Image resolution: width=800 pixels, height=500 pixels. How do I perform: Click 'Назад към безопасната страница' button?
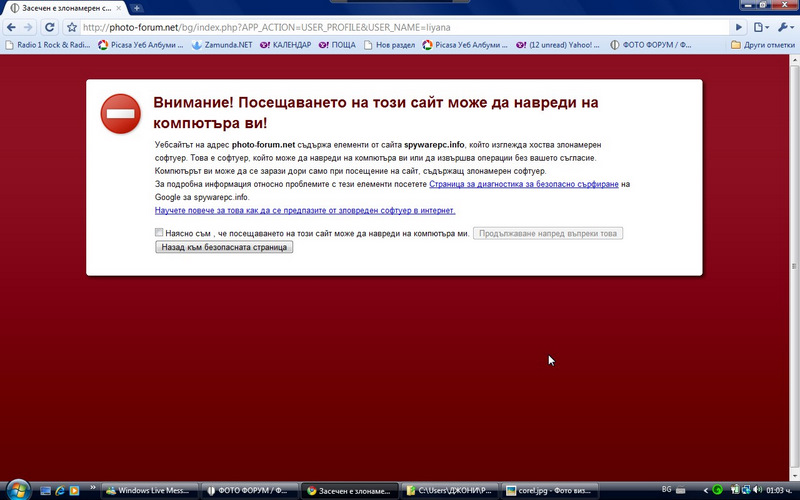pos(224,247)
